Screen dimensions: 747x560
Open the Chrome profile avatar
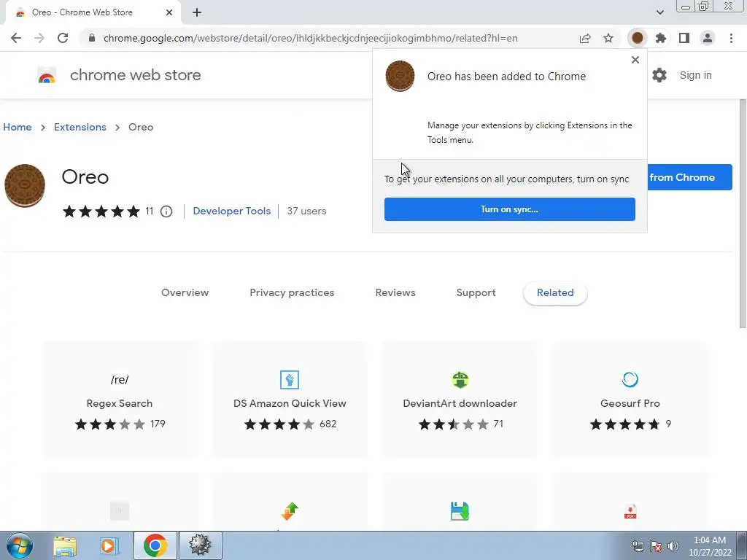pos(708,38)
